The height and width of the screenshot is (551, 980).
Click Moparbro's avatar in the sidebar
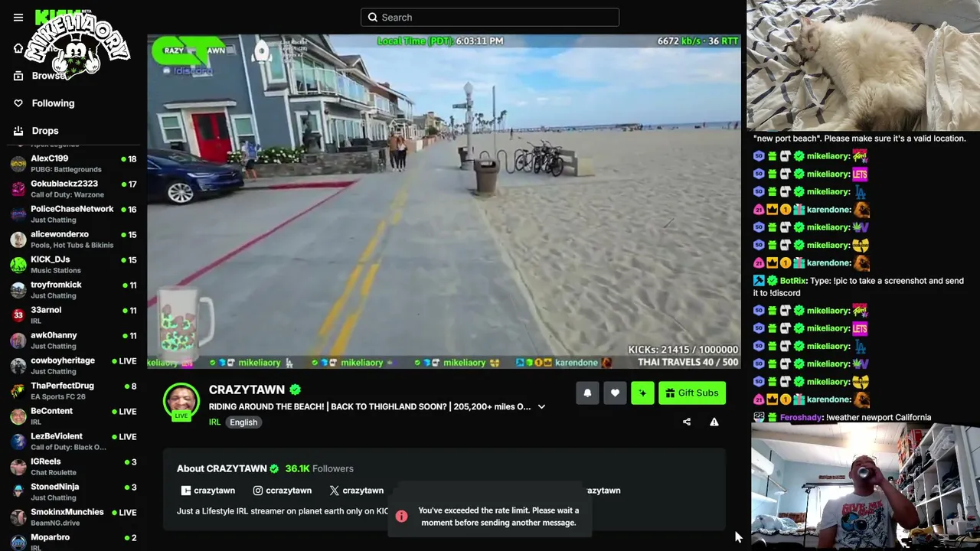click(18, 543)
